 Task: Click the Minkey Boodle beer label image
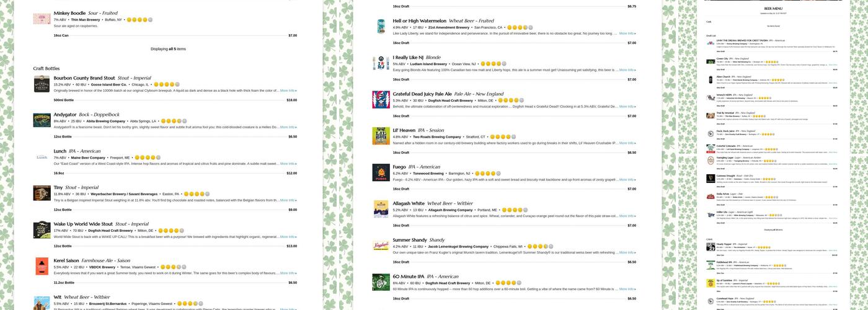(42, 19)
